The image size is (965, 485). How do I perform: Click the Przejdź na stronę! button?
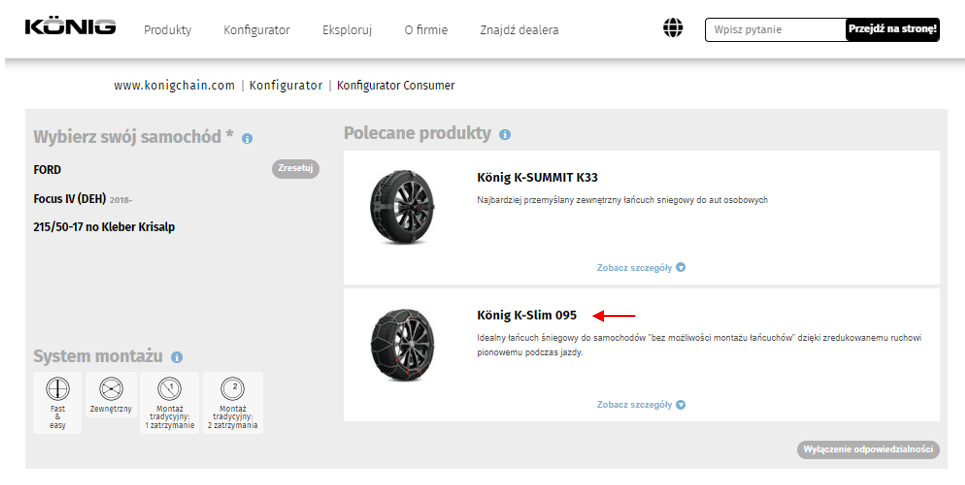pos(892,30)
